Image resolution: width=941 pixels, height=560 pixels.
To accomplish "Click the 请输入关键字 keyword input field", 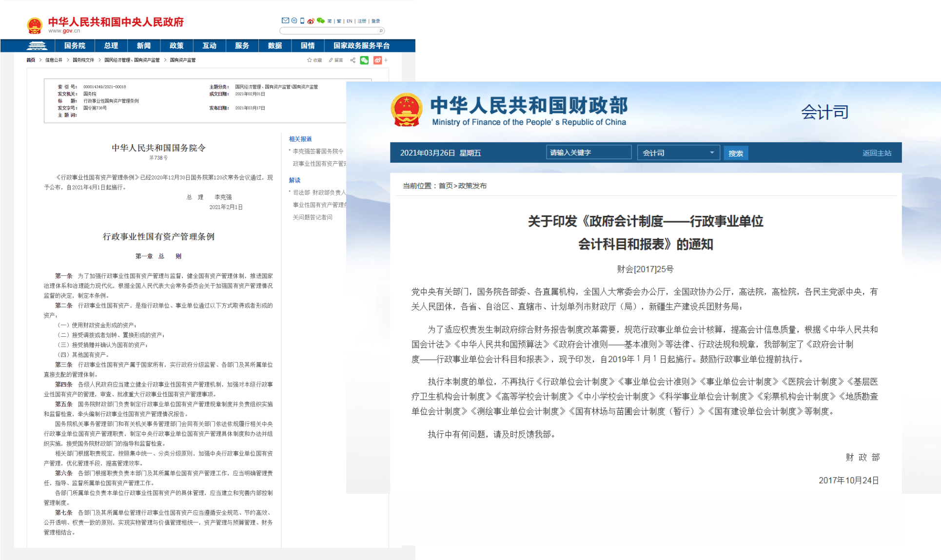I will (589, 153).
